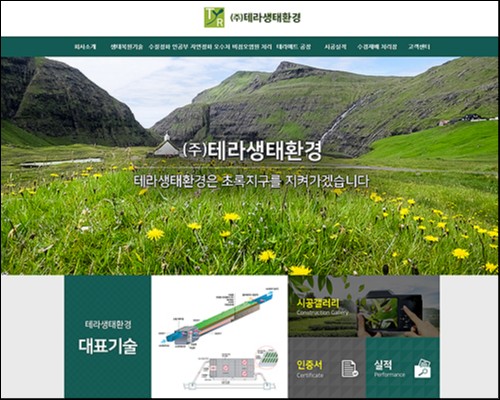This screenshot has height=400, width=500.
Task: Open the 실적 Performance folder search icon
Action: [422, 368]
